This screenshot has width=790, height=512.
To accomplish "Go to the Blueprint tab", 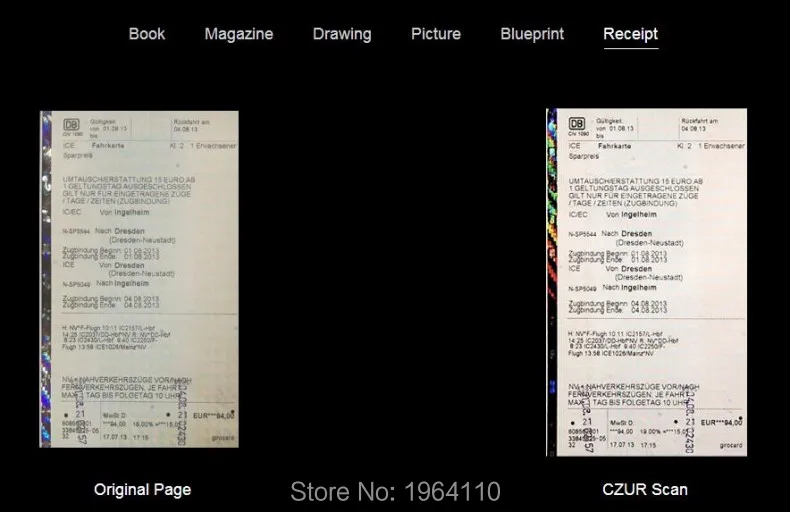I will click(x=532, y=34).
